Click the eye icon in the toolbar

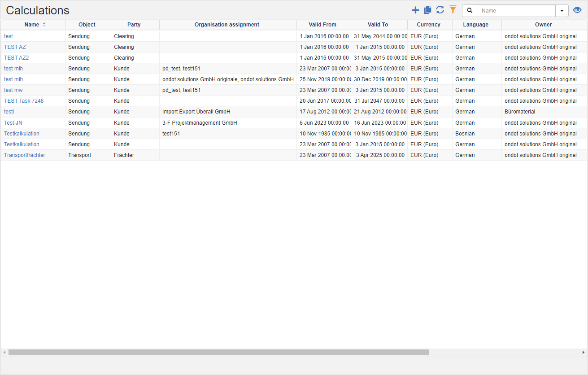(x=577, y=9)
